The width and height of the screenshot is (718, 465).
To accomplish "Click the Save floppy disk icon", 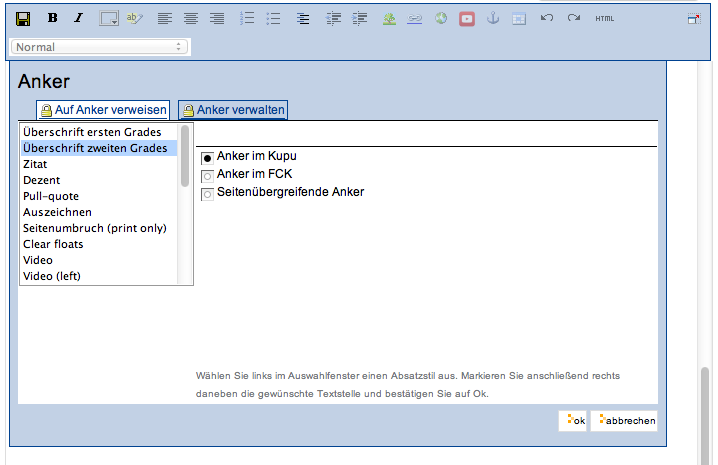I will coord(22,18).
